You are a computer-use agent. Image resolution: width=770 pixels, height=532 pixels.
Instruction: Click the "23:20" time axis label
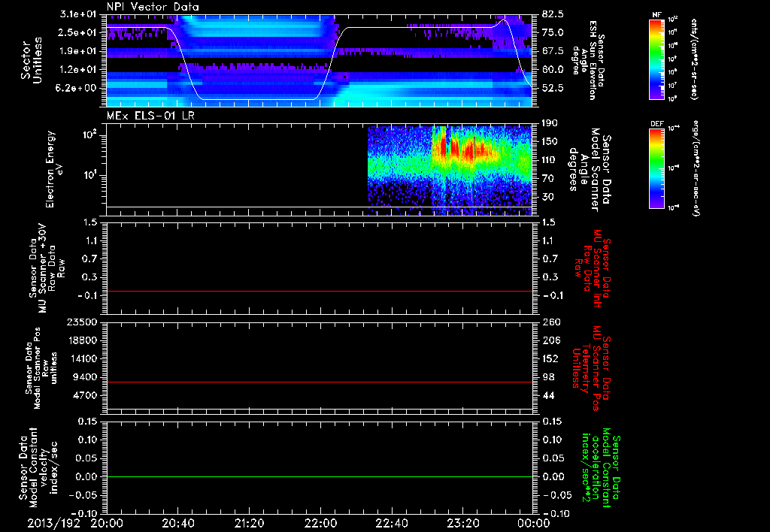(462, 523)
